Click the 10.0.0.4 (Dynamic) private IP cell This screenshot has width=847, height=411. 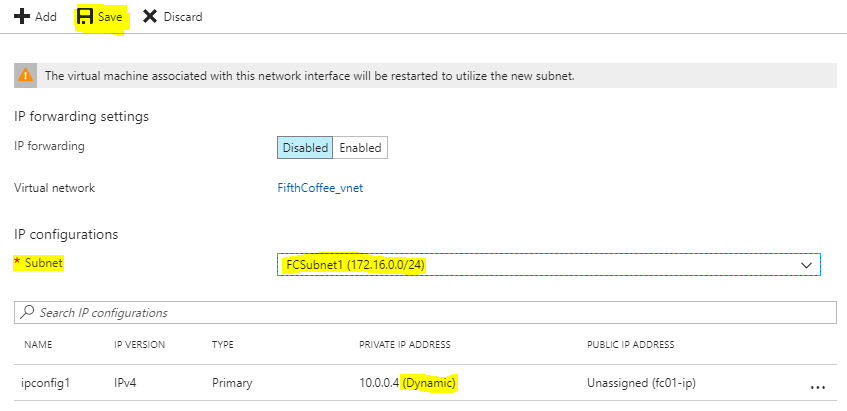point(408,383)
